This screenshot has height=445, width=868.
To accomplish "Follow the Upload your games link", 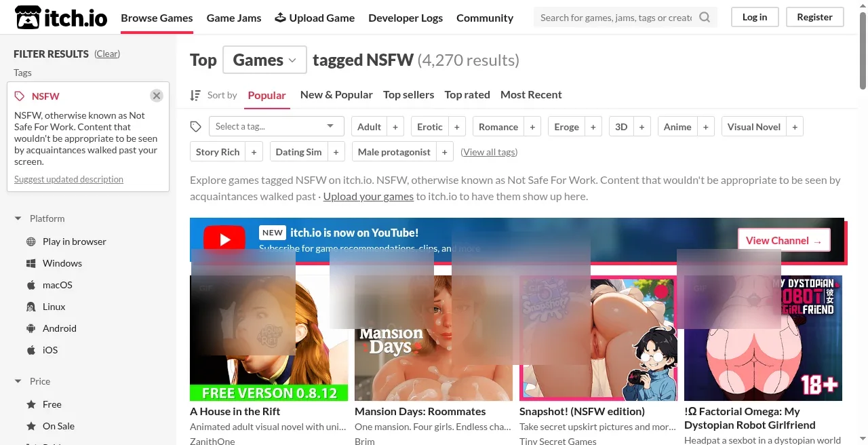I will click(368, 197).
